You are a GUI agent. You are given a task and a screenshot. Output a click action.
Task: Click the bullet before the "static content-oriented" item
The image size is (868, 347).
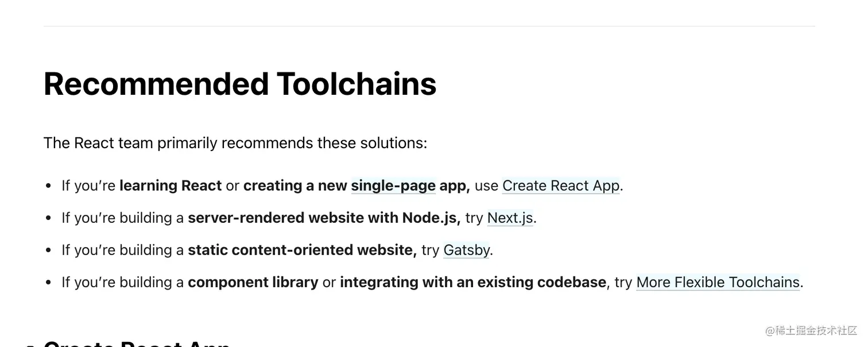coord(48,250)
